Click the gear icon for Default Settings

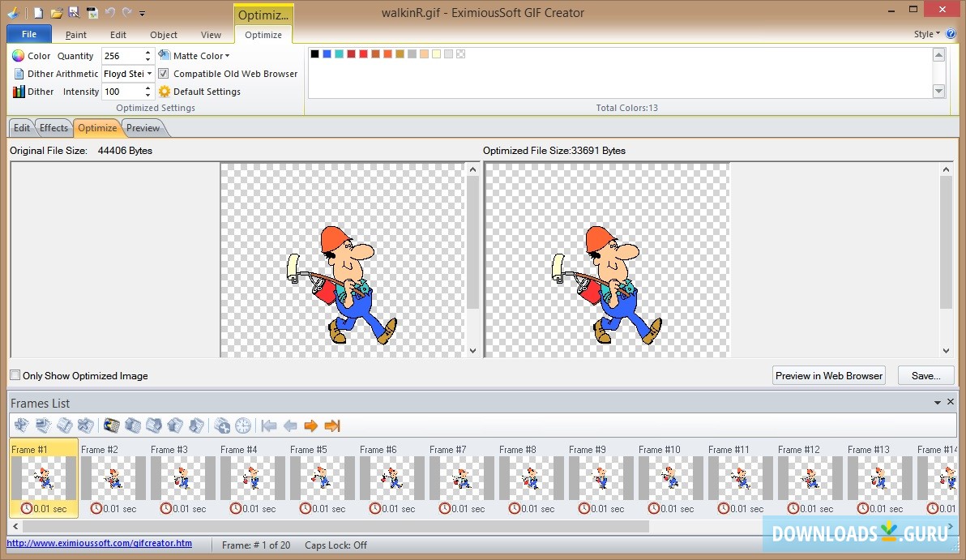click(x=165, y=92)
